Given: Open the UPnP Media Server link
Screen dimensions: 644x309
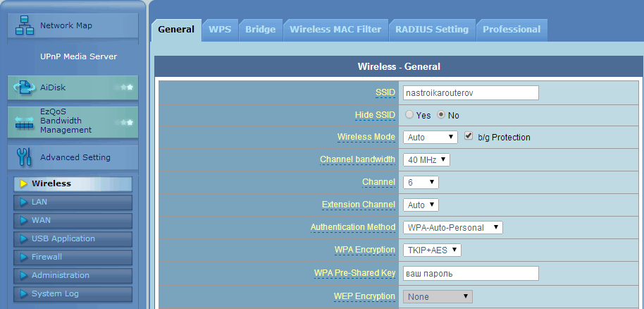Looking at the screenshot, I should (x=78, y=56).
